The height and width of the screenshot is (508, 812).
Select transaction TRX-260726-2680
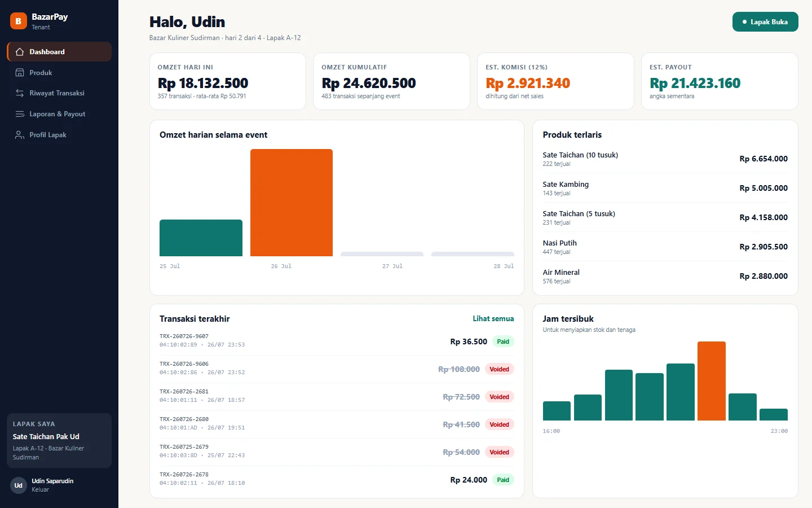point(337,424)
